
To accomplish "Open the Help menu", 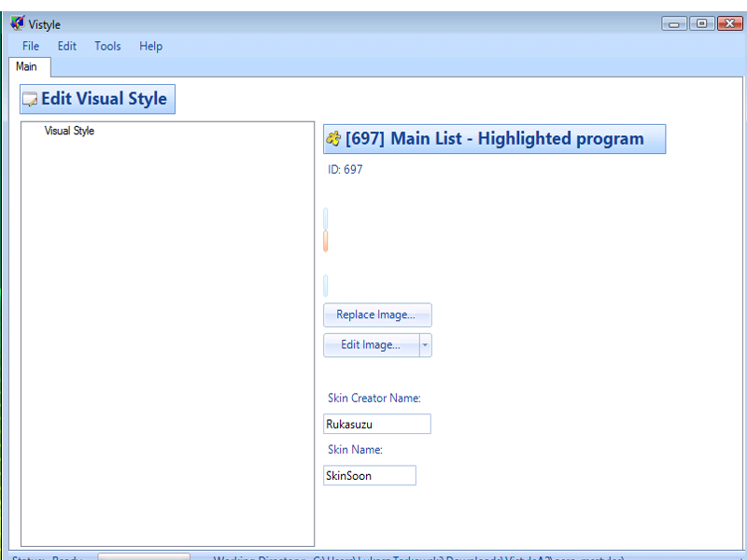I will tap(150, 46).
